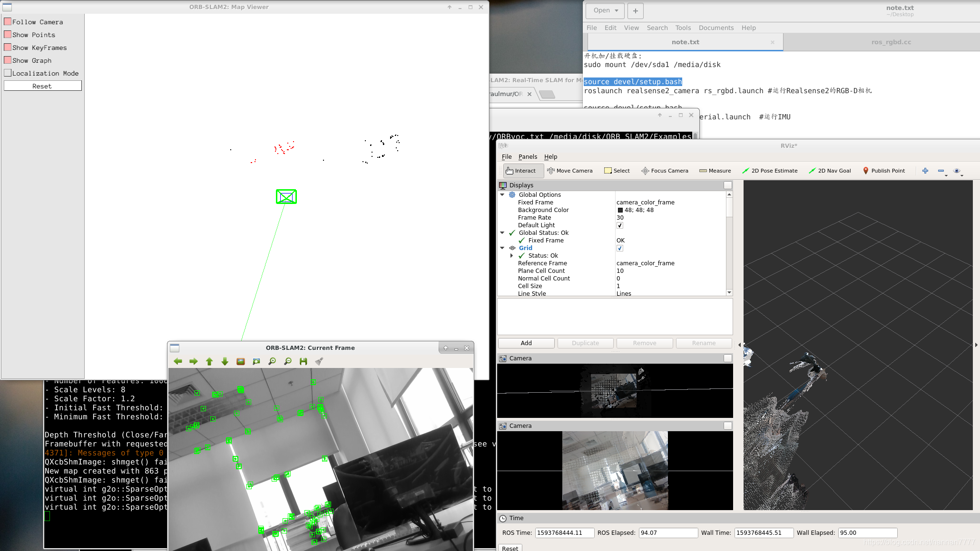Enable Localization Mode checkbox

pyautogui.click(x=8, y=73)
